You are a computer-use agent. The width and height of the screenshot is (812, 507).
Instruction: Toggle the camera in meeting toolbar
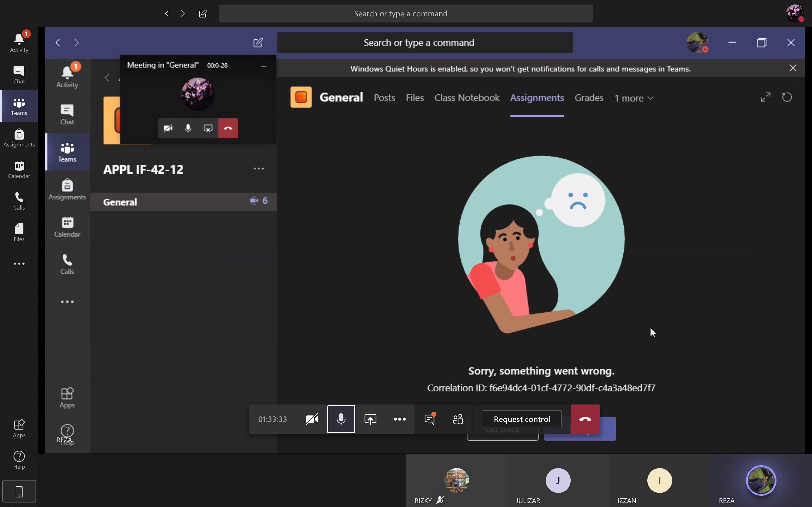coord(312,419)
